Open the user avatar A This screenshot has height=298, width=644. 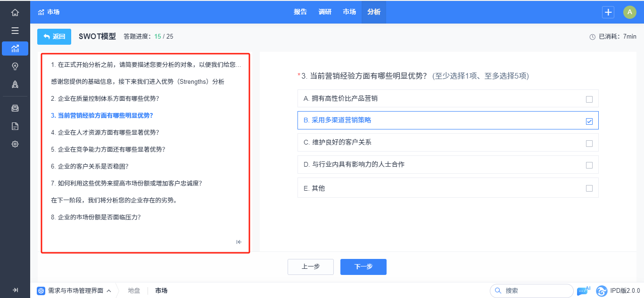tap(630, 12)
